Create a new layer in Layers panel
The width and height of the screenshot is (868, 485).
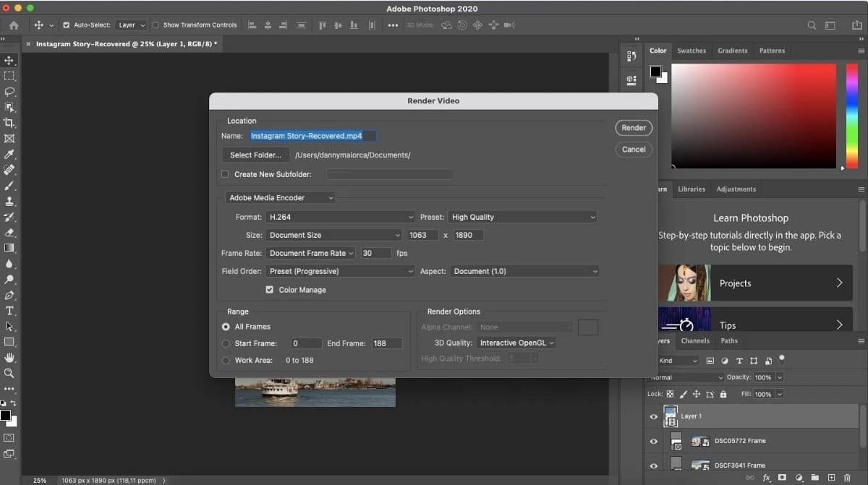click(831, 478)
